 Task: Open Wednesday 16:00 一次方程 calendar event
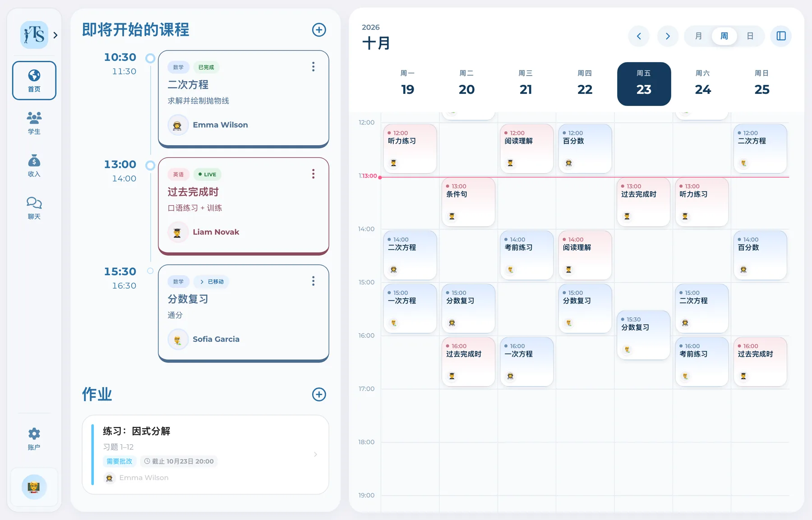click(526, 362)
